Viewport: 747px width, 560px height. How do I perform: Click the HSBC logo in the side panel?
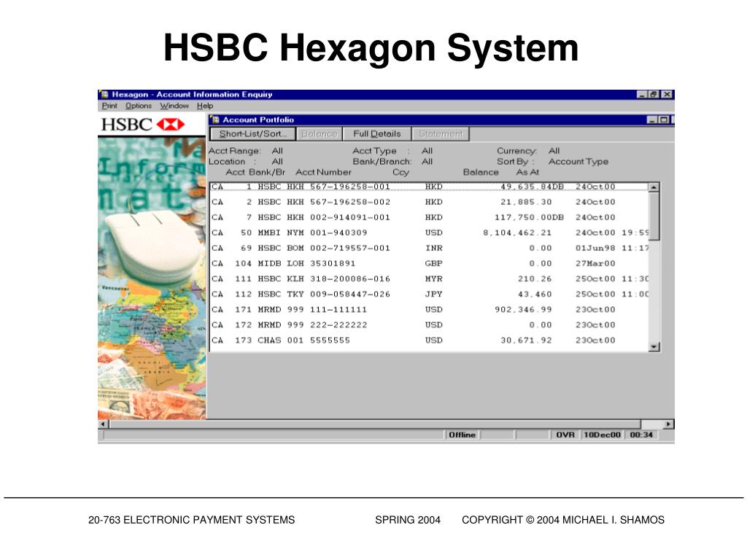coord(143,125)
